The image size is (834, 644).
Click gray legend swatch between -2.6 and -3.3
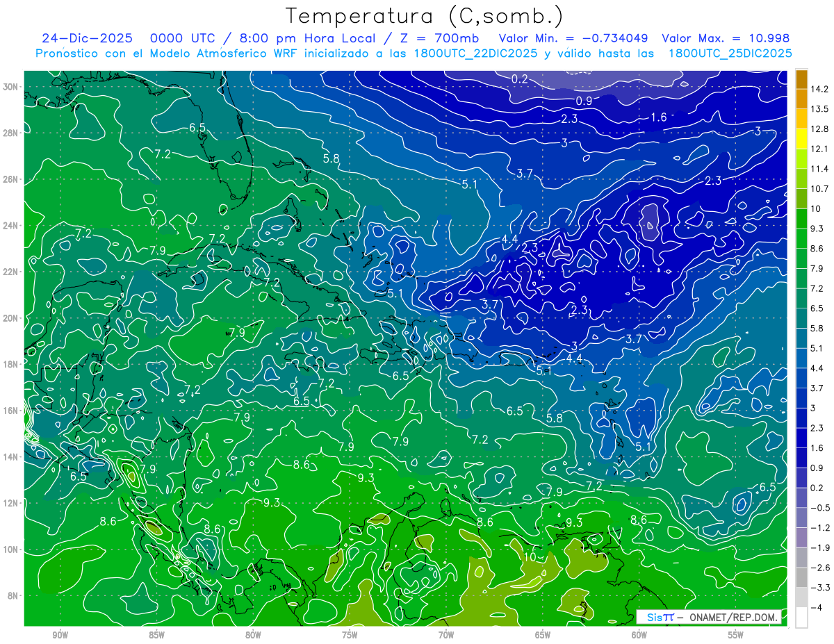pyautogui.click(x=801, y=578)
